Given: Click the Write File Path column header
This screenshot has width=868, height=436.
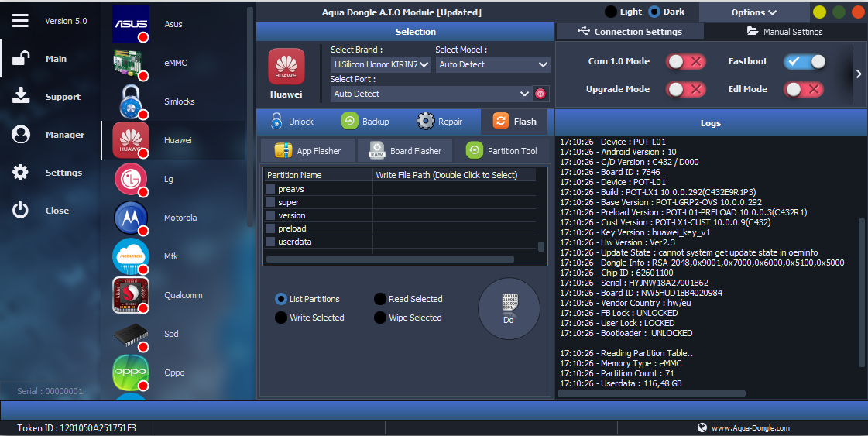Looking at the screenshot, I should [x=454, y=174].
